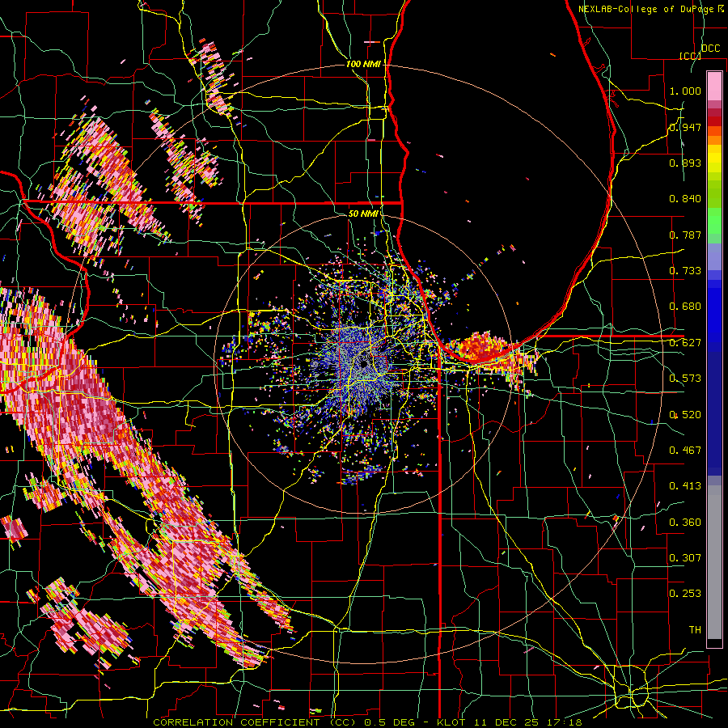728x728 pixels.
Task: Click the 0.680 scale value
Action: pos(685,307)
